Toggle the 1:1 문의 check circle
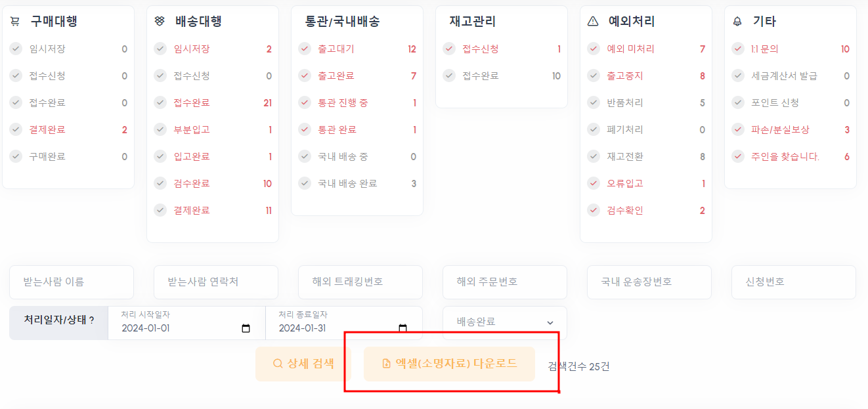Viewport: 868px width, 409px height. click(737, 49)
